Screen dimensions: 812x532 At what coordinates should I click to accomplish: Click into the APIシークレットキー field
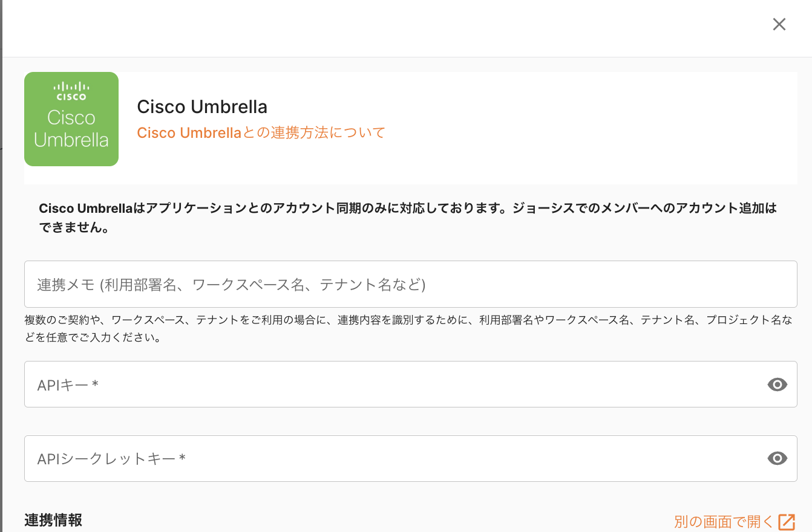pos(393,459)
